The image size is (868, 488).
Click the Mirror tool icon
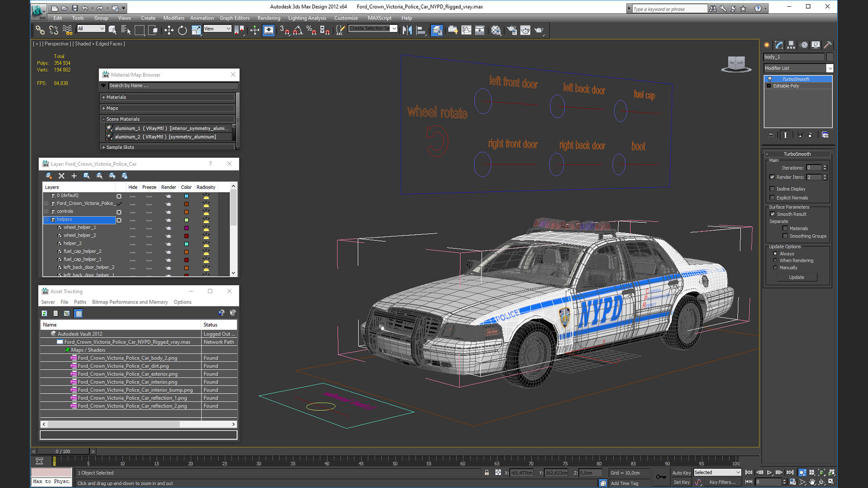point(407,30)
